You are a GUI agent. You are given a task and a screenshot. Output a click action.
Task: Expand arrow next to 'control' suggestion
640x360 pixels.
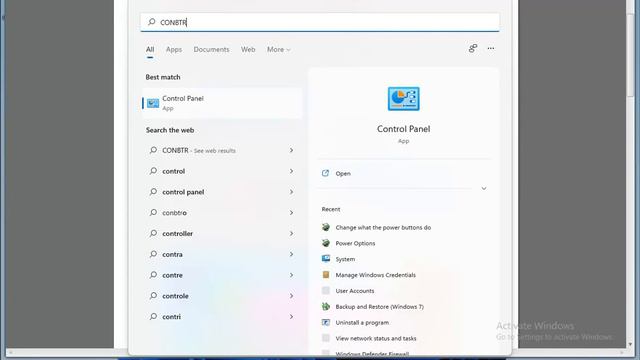[291, 171]
